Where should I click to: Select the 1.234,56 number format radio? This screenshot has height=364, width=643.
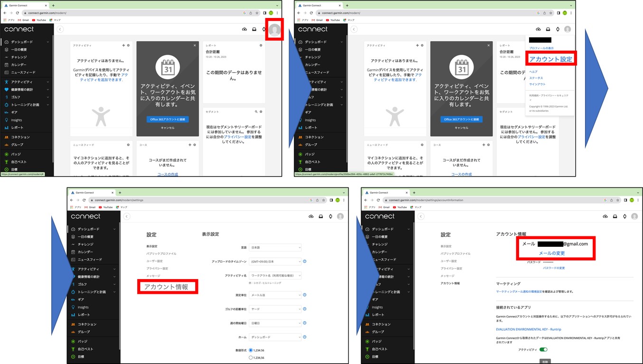pos(251,357)
